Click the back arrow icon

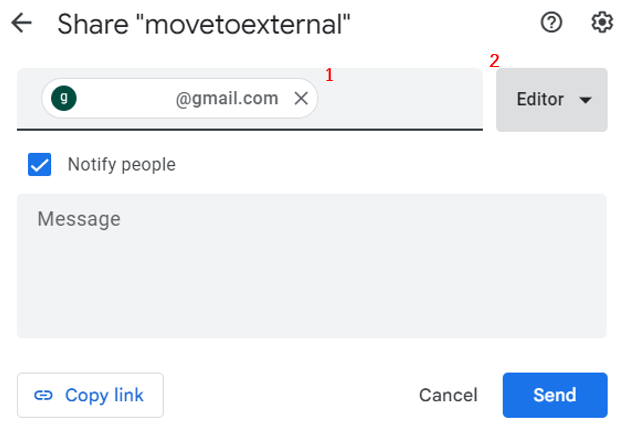(21, 23)
